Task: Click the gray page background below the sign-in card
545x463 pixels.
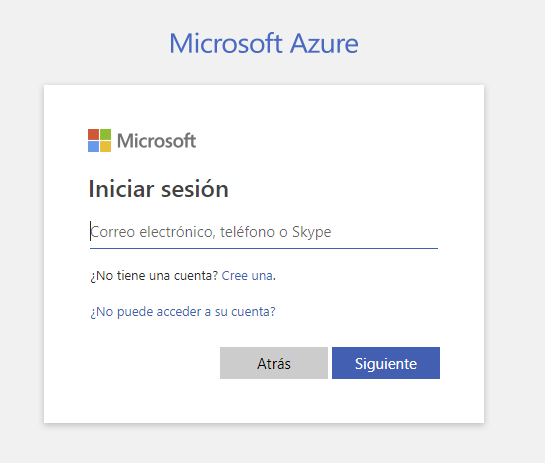Action: (x=264, y=444)
